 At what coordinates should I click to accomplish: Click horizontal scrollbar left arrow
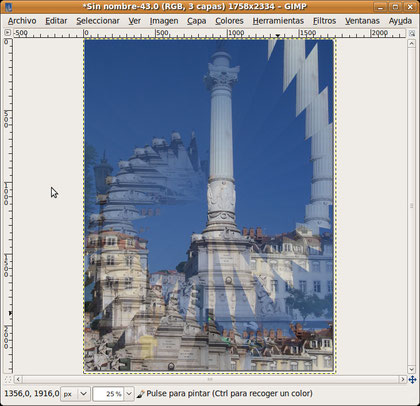click(19, 379)
